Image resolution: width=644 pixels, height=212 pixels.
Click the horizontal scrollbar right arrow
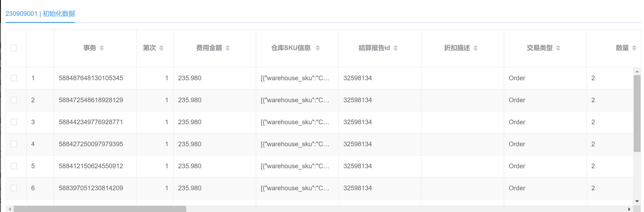pos(629,209)
